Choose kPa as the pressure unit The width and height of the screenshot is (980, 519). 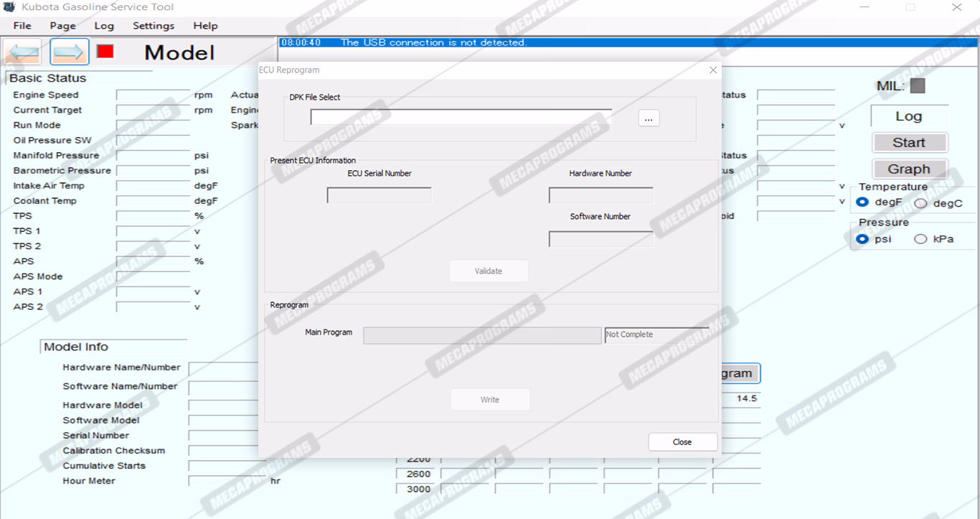coord(921,239)
